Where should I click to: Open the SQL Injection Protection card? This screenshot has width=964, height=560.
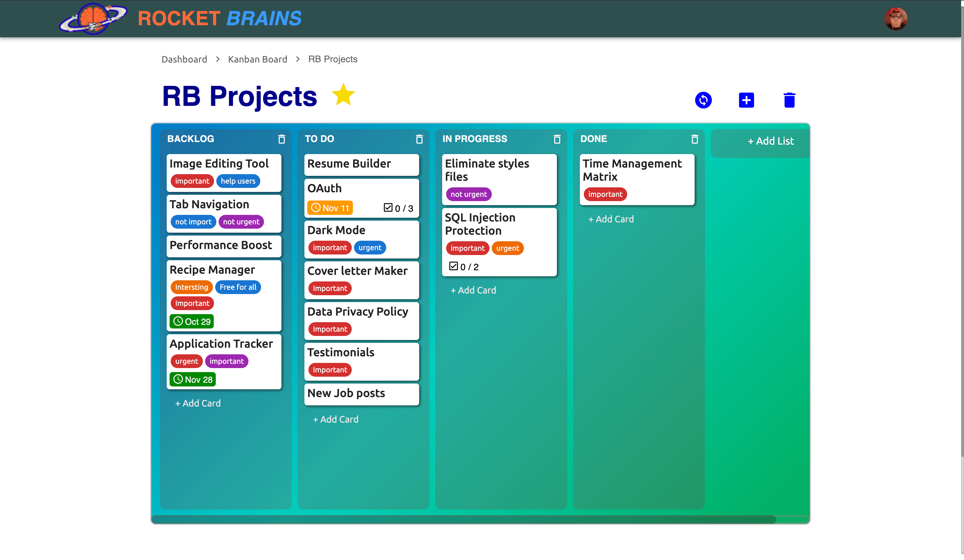(x=499, y=242)
